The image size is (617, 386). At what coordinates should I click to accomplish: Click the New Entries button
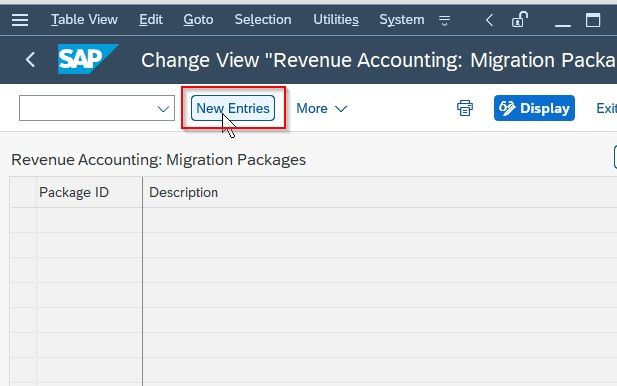point(233,108)
